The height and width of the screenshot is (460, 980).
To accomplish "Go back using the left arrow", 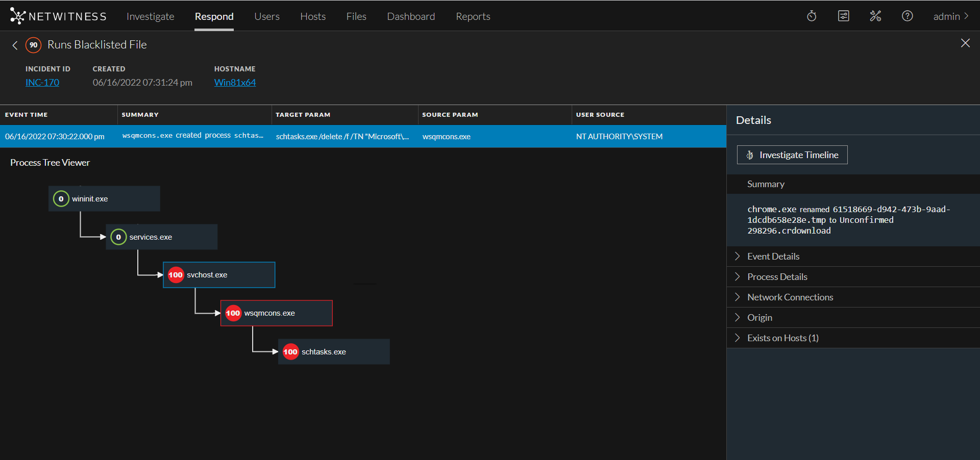I will click(x=15, y=45).
